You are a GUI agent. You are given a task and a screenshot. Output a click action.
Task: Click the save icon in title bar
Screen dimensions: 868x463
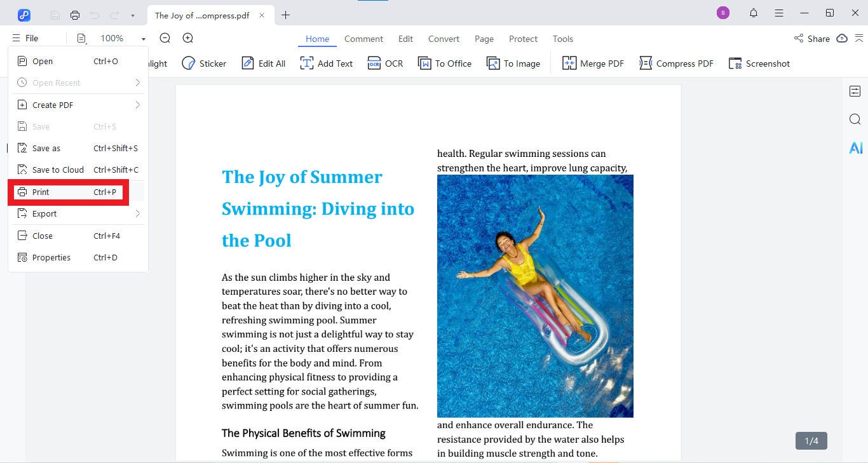pos(55,15)
